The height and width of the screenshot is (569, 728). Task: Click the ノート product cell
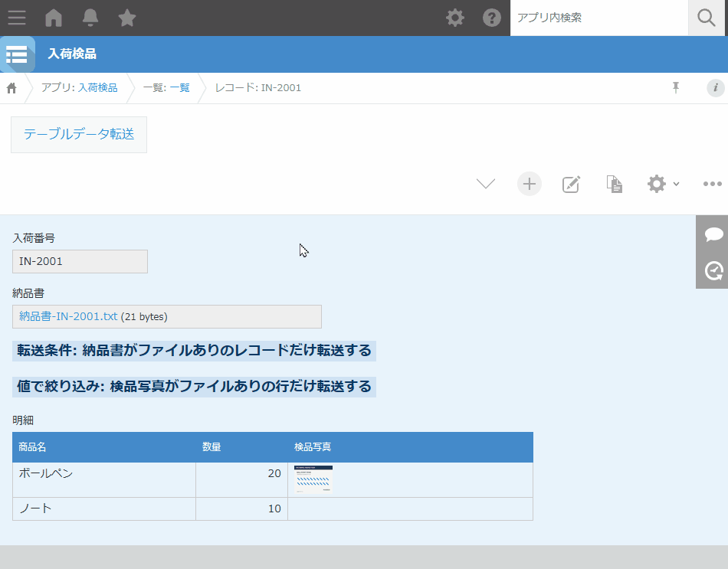[104, 509]
